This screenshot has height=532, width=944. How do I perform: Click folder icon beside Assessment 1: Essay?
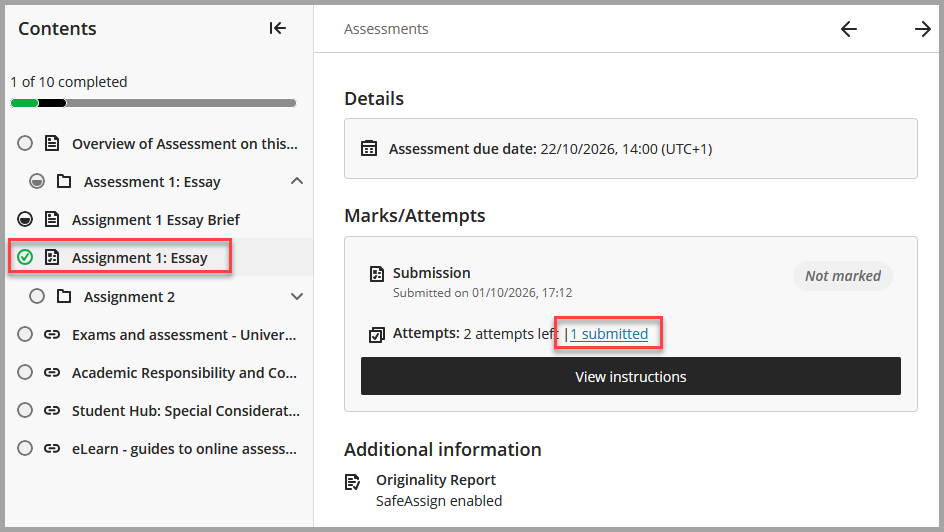[x=64, y=181]
